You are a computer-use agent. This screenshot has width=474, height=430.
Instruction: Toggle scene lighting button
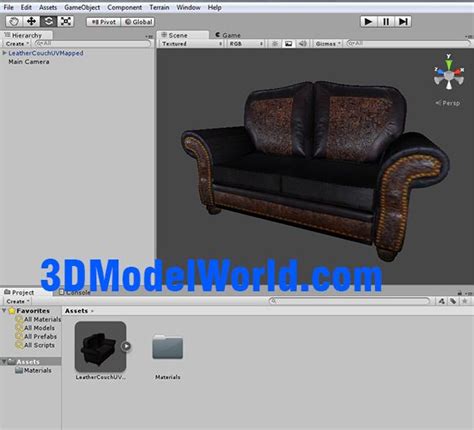[x=275, y=44]
